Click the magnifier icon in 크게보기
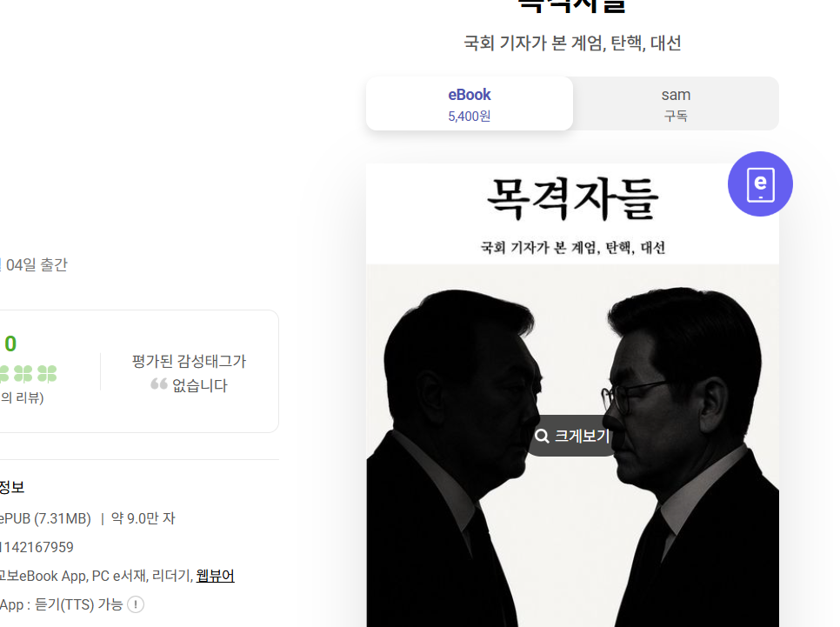The width and height of the screenshot is (840, 627). click(x=542, y=436)
